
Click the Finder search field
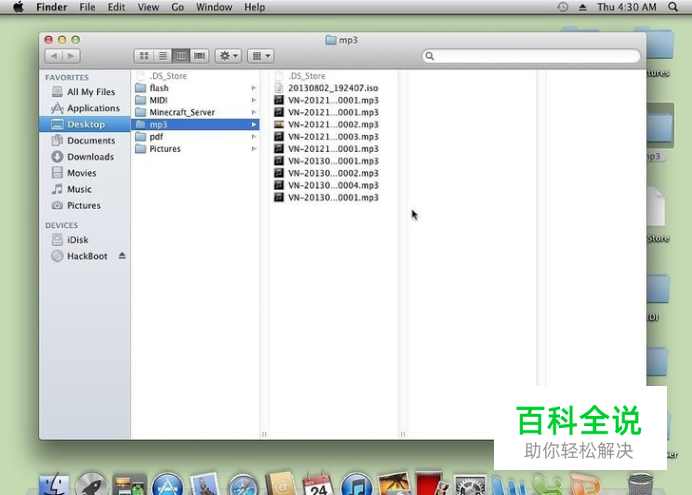click(x=531, y=56)
